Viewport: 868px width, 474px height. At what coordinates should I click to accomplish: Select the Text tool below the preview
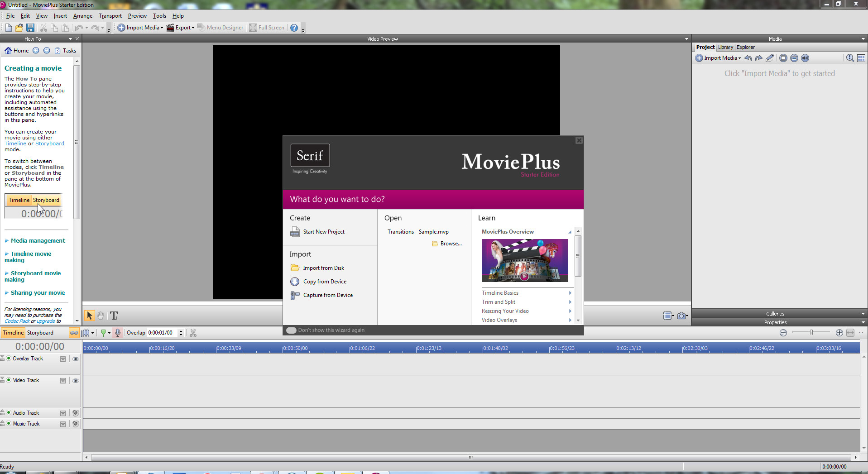point(114,316)
